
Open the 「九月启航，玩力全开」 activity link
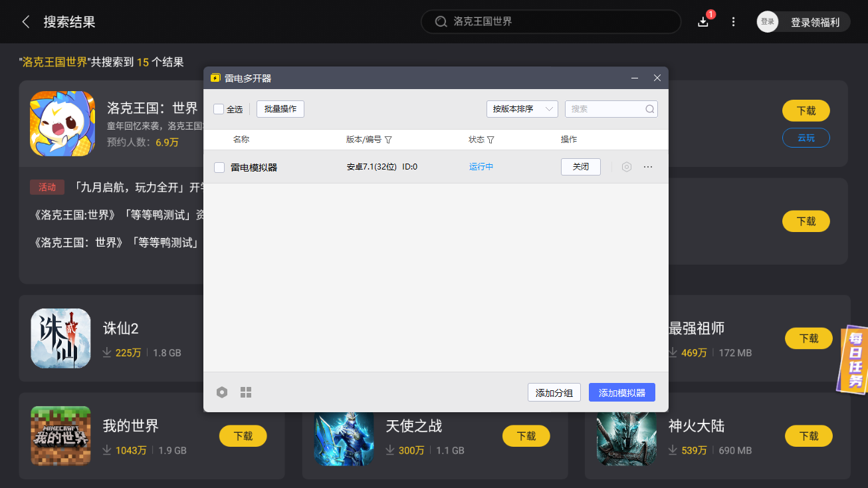(138, 187)
